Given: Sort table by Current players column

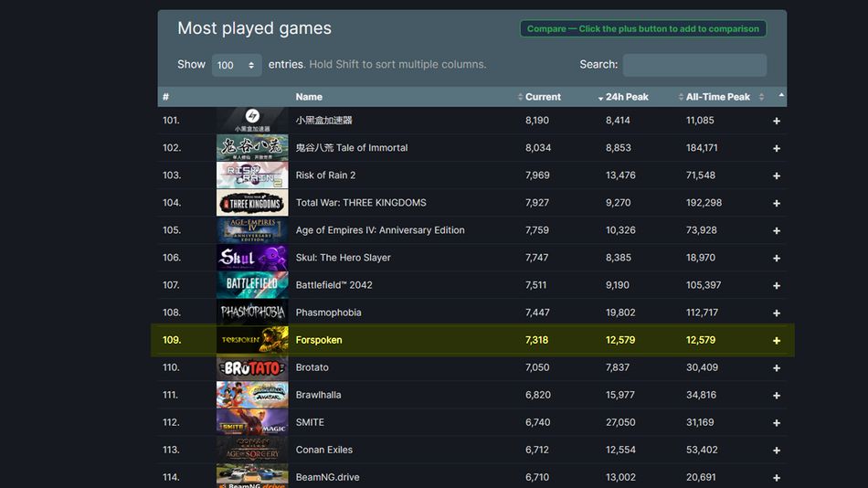Looking at the screenshot, I should pos(543,97).
